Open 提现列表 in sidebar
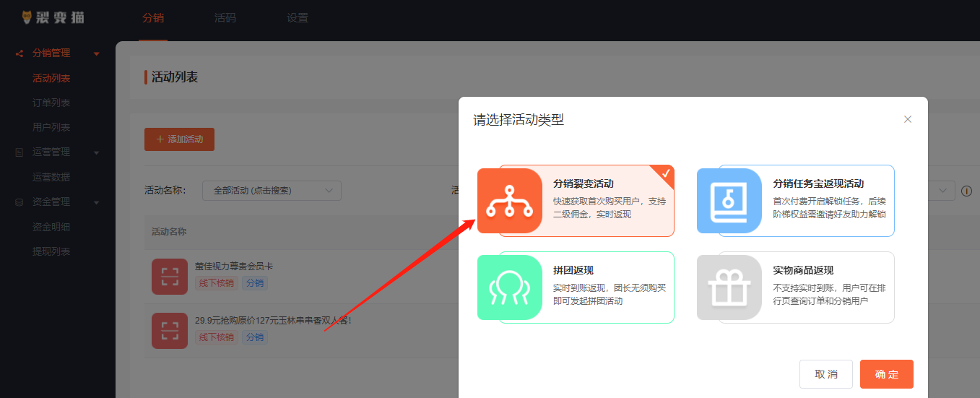Screen dimensions: 980x398 pos(51,251)
